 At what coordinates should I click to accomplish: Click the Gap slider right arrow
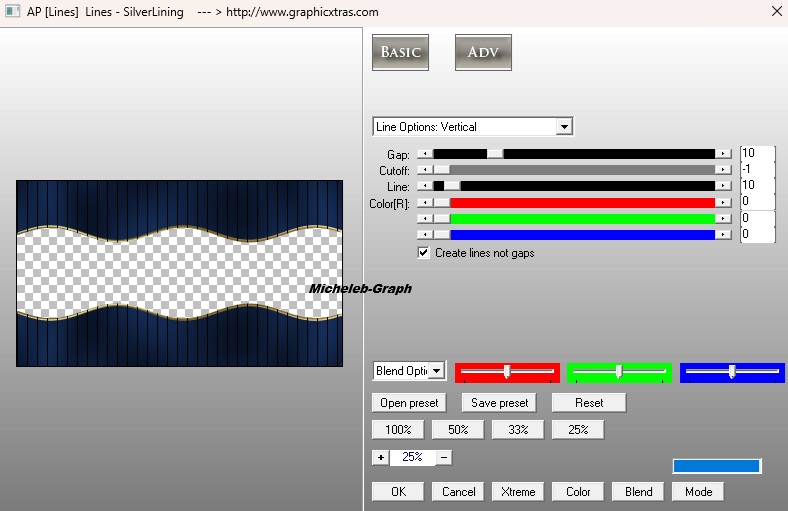coord(723,154)
